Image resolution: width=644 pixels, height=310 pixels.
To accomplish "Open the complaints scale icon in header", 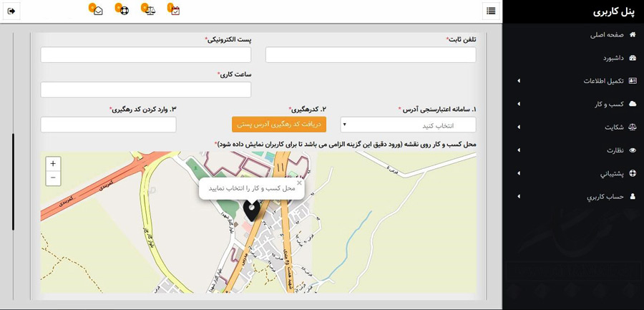I will (150, 11).
